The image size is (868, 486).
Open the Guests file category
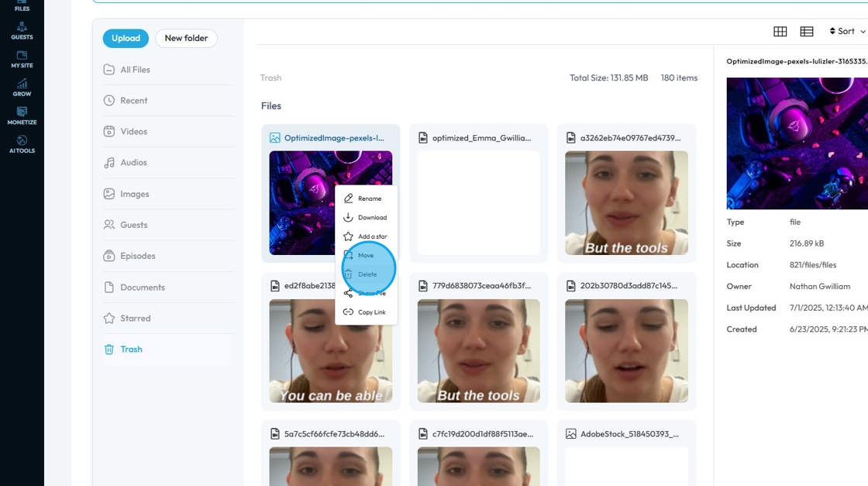pos(168,225)
